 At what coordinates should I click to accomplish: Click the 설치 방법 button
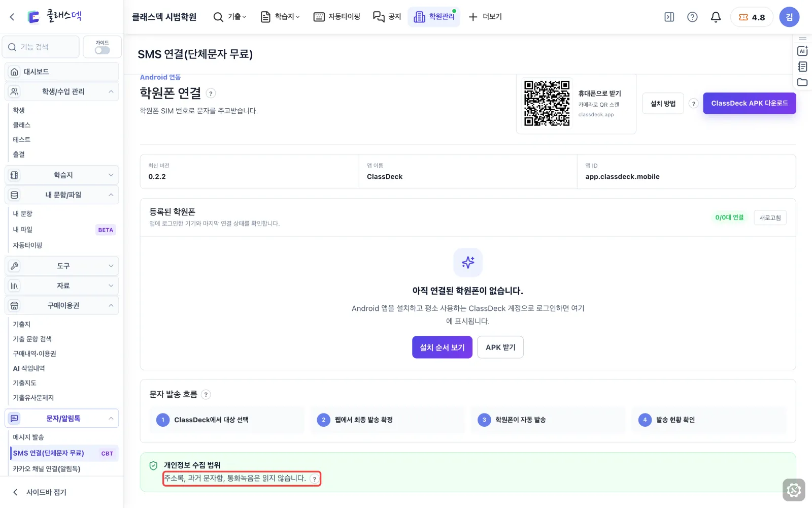[663, 103]
